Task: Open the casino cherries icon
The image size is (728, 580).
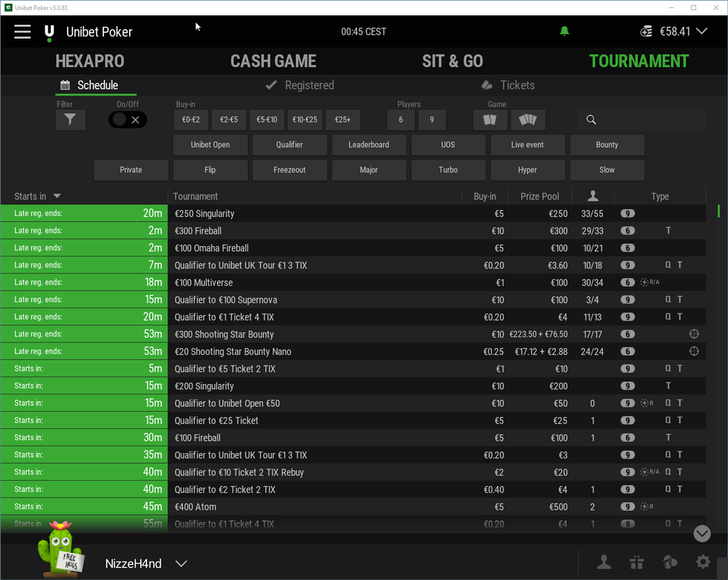Action: 670,562
